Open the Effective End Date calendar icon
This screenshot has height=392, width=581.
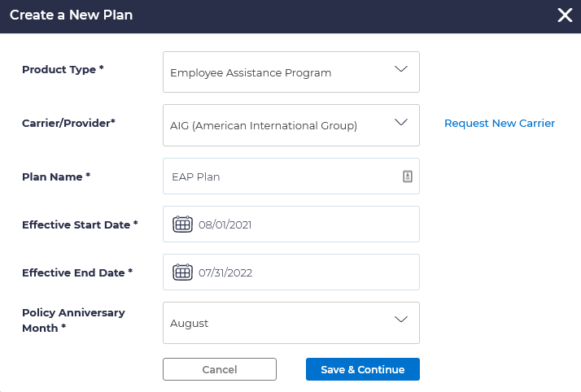pyautogui.click(x=182, y=272)
